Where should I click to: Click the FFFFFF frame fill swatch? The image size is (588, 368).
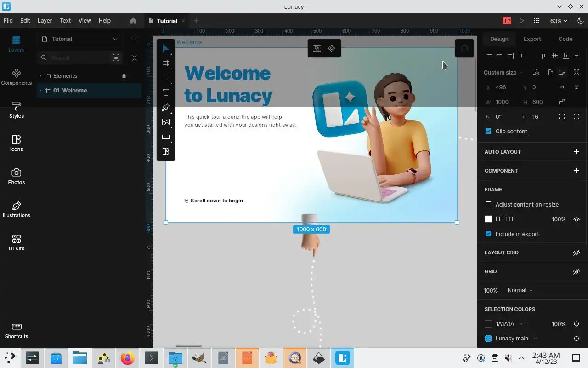(488, 219)
